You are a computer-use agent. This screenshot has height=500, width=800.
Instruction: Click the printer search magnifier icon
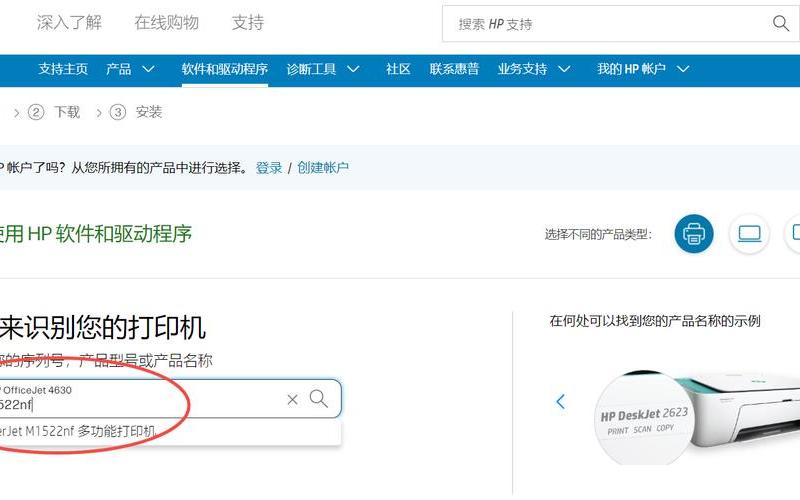[x=318, y=398]
